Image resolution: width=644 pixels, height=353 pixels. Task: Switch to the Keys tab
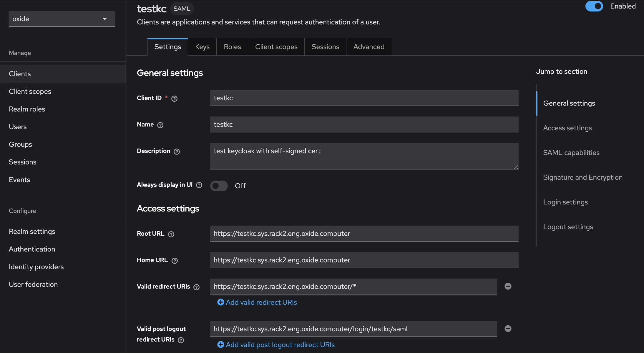[x=202, y=47]
